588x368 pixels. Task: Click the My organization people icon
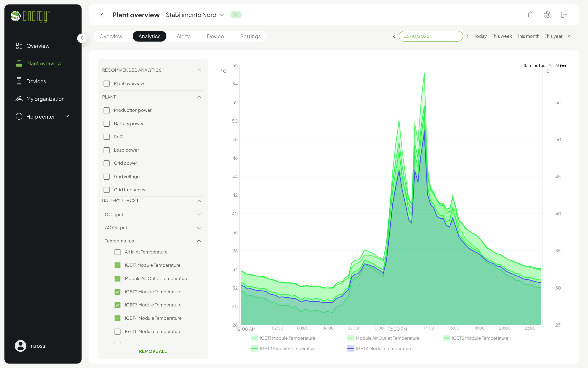tap(19, 99)
